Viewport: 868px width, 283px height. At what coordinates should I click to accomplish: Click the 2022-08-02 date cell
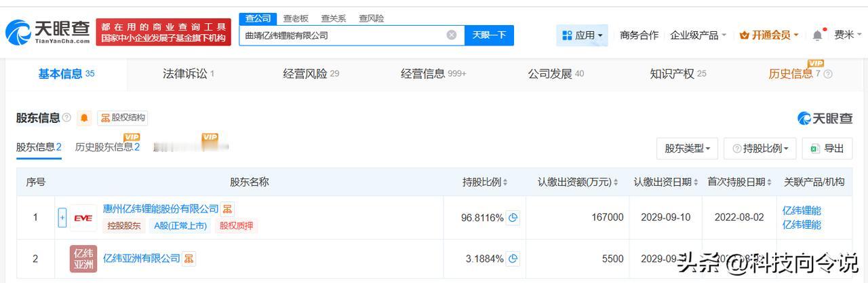pyautogui.click(x=739, y=218)
